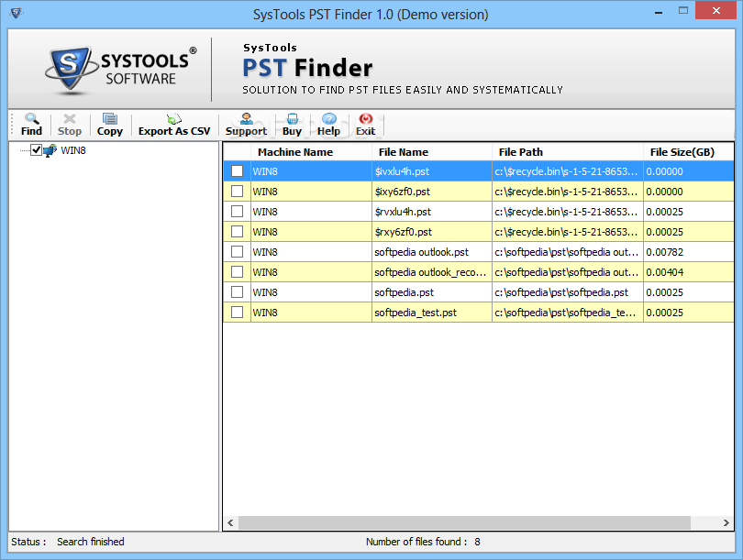Image resolution: width=743 pixels, height=560 pixels.
Task: Check the box for $rvxlu4h.pst row
Action: pyautogui.click(x=237, y=211)
